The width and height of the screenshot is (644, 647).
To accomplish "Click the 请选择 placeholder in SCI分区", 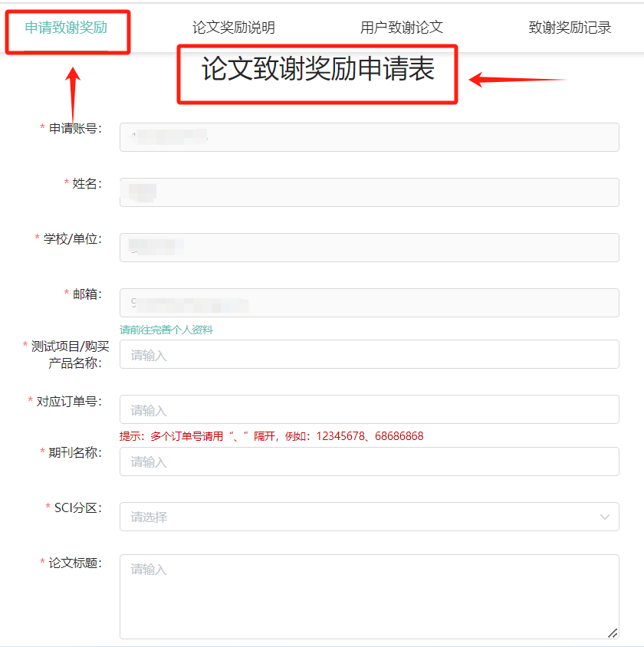I will click(x=149, y=517).
